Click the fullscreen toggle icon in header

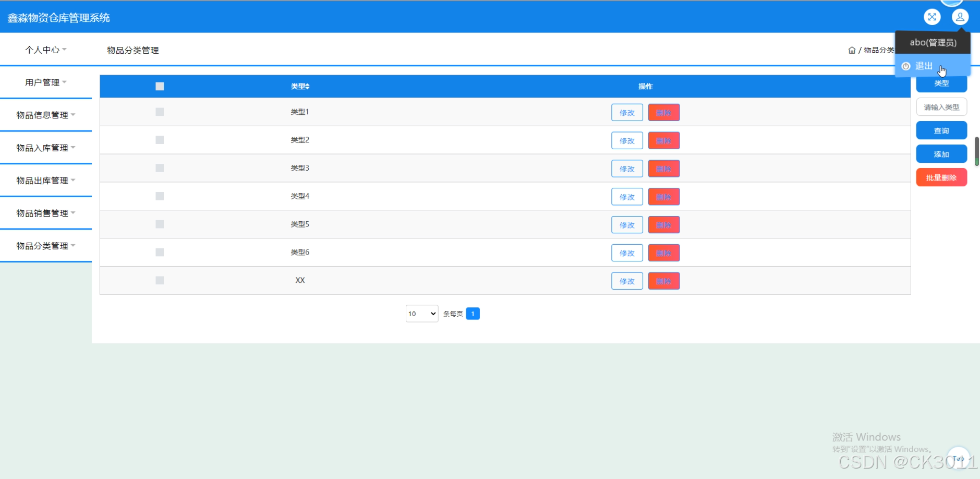[x=931, y=17]
